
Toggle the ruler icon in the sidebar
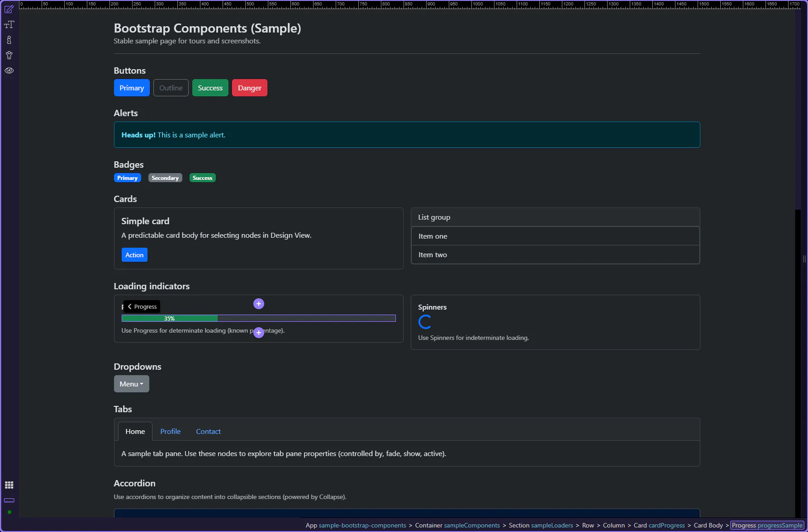pos(9,500)
